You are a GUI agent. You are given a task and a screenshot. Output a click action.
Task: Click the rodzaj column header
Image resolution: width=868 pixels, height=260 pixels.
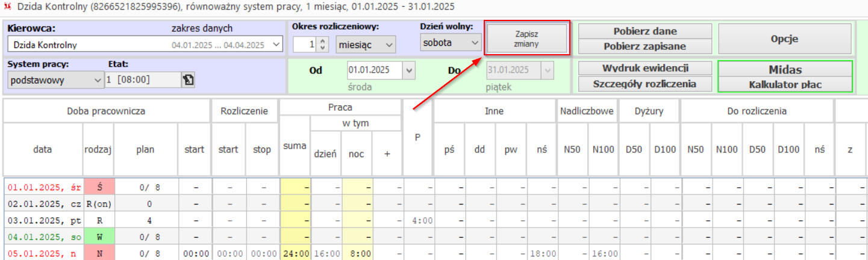pos(99,149)
